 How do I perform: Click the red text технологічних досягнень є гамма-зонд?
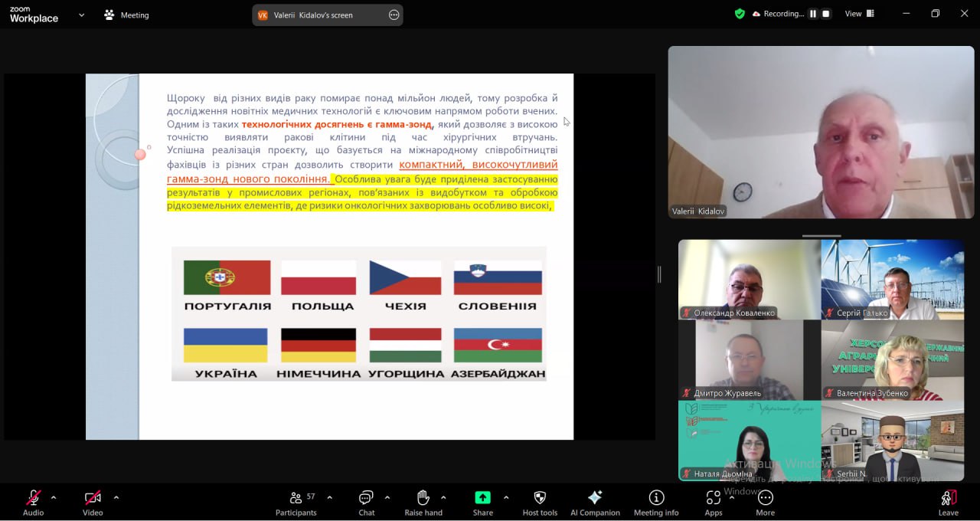point(338,124)
